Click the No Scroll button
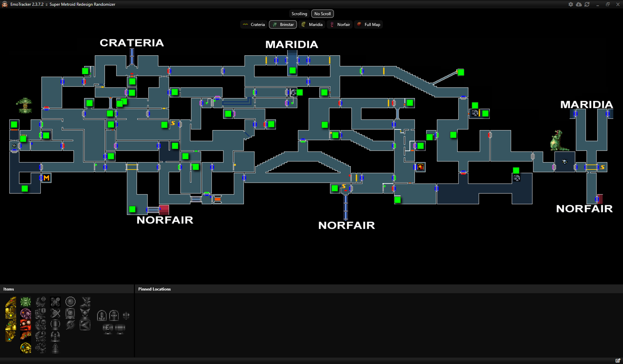Screen dimensions: 623x364 pyautogui.click(x=322, y=13)
